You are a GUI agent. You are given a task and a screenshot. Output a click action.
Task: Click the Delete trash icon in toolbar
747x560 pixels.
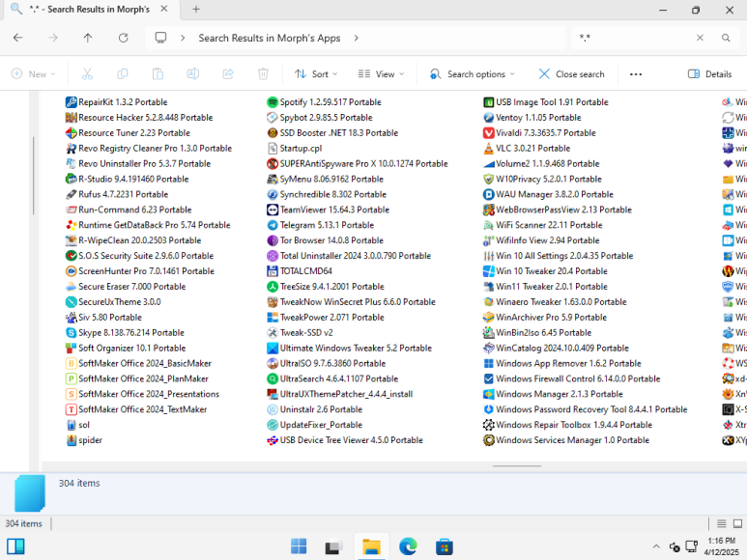point(263,74)
